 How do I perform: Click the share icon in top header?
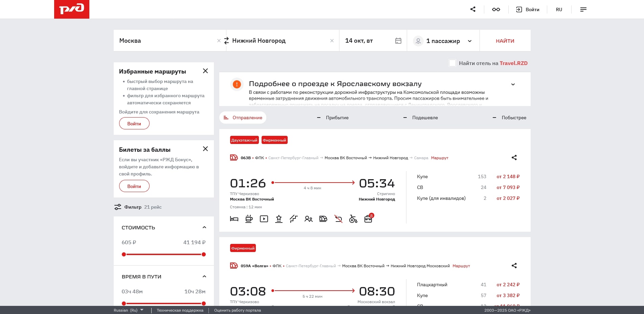tap(473, 9)
